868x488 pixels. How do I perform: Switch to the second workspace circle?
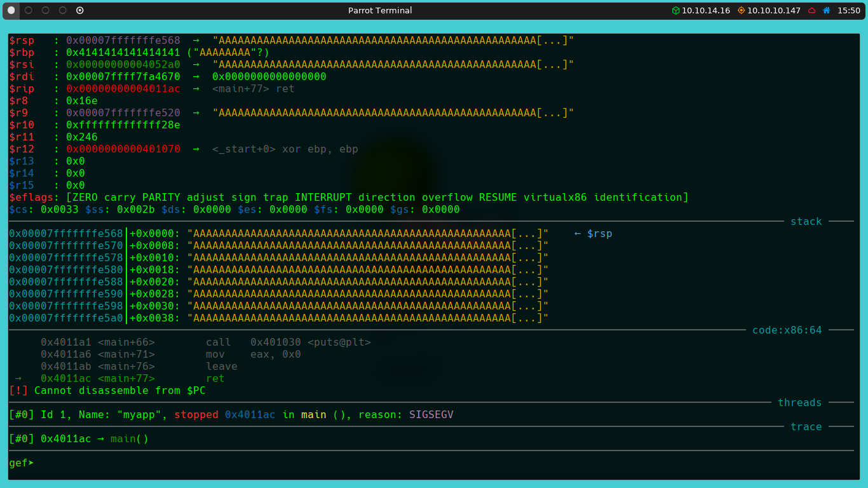(x=28, y=10)
